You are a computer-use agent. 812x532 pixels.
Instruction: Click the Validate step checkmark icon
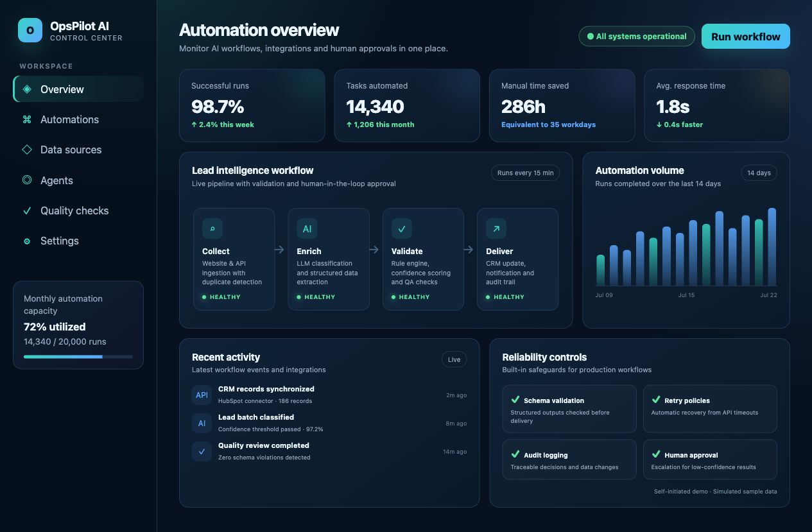click(x=402, y=228)
